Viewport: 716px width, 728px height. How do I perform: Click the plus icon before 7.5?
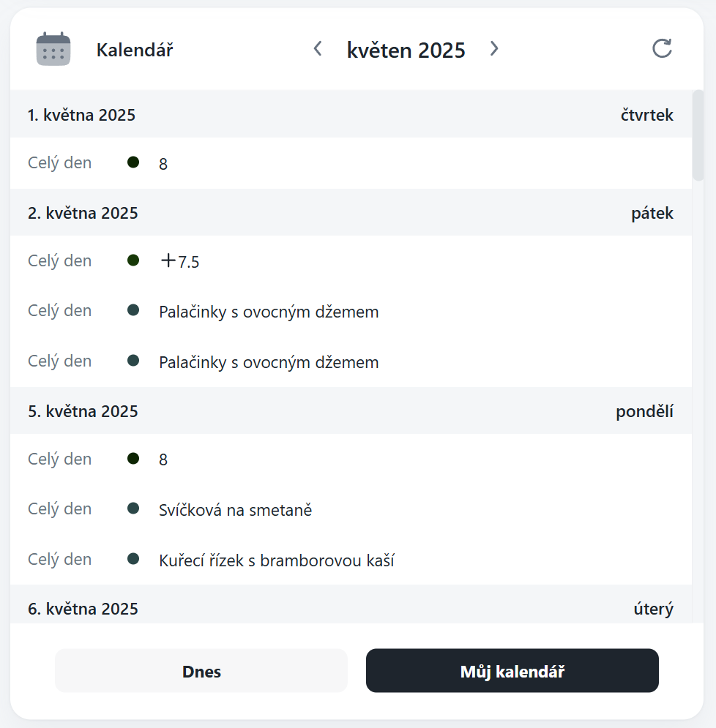pyautogui.click(x=168, y=260)
